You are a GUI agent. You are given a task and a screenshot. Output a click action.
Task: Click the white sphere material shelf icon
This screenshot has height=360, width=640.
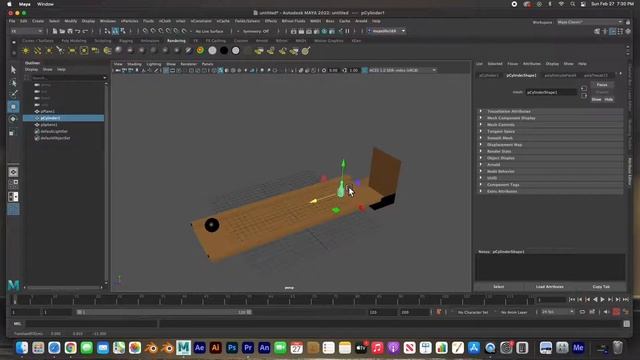(x=212, y=51)
